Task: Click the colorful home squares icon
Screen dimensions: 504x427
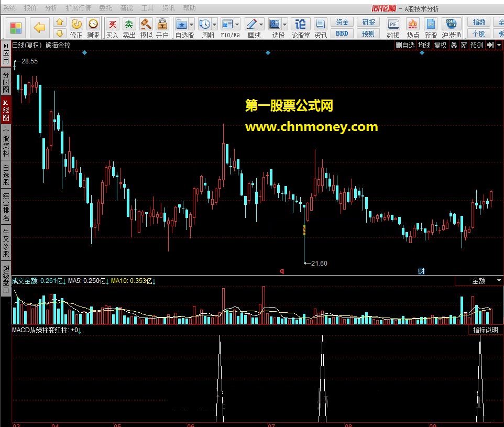Action: click(15, 28)
